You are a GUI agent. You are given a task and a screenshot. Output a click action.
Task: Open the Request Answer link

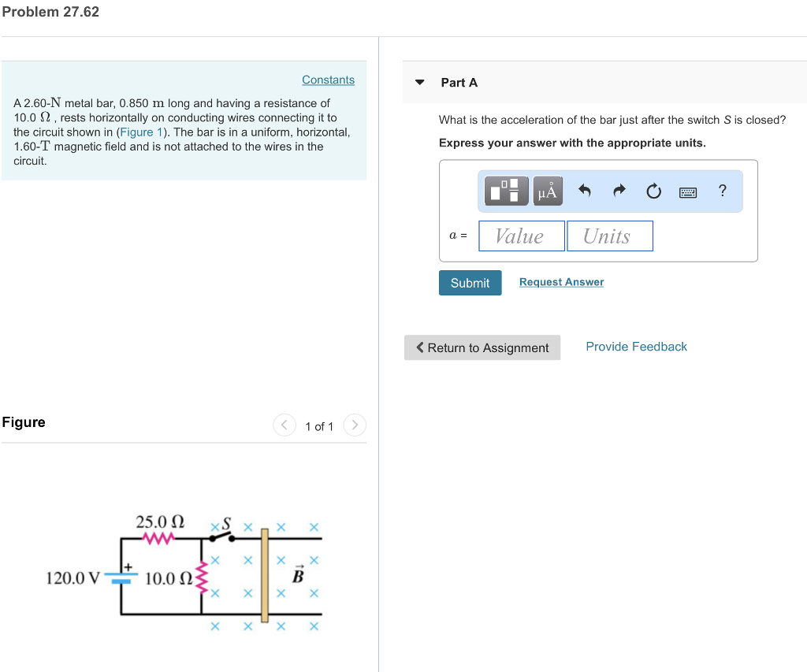(x=561, y=281)
